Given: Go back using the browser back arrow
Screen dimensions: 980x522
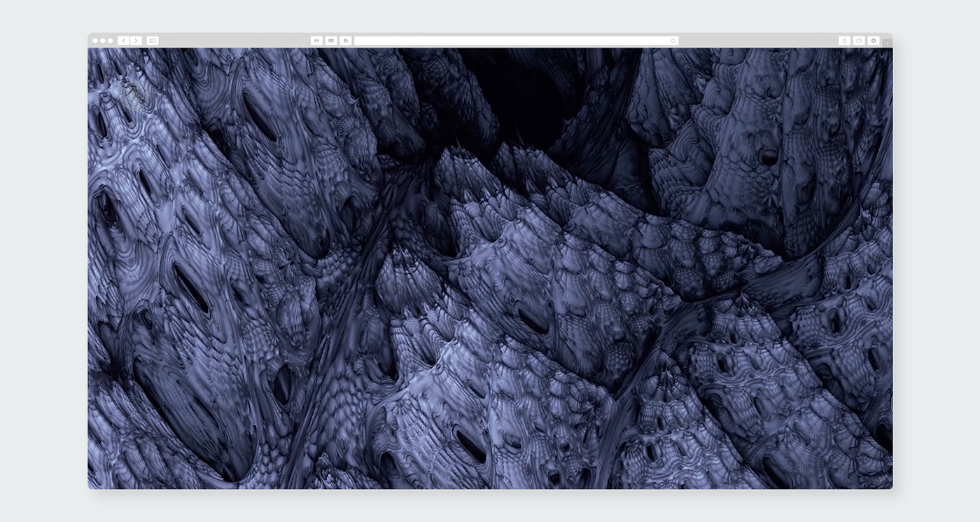Looking at the screenshot, I should [x=123, y=41].
